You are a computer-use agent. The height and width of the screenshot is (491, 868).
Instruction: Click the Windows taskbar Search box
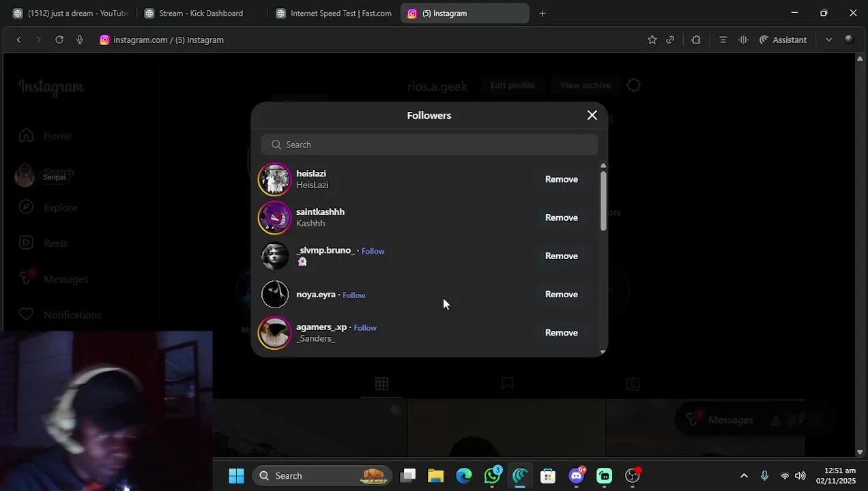pyautogui.click(x=322, y=475)
